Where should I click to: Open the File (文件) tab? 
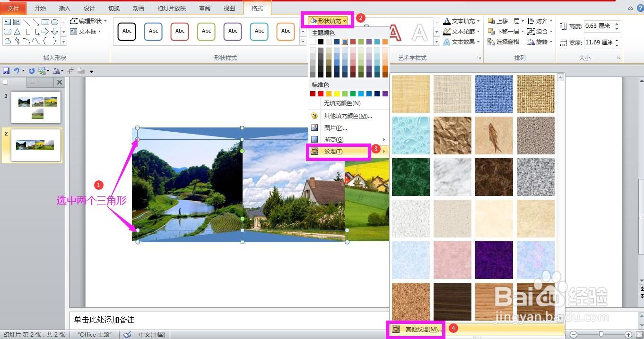click(14, 8)
